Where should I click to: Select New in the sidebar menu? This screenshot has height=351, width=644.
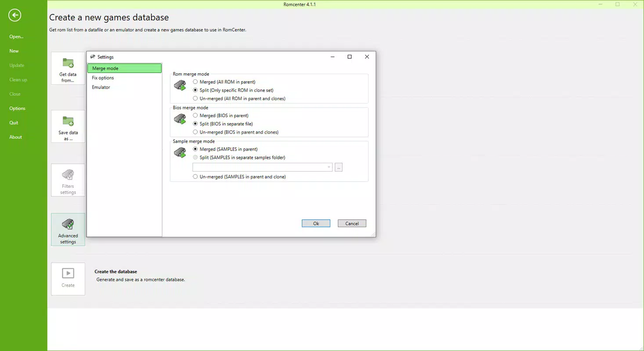[x=14, y=51]
